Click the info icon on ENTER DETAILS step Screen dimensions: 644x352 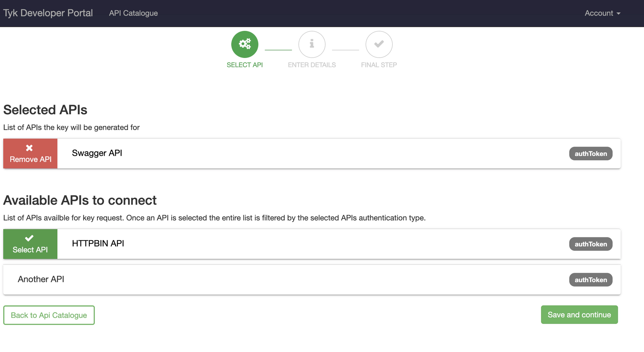click(312, 44)
